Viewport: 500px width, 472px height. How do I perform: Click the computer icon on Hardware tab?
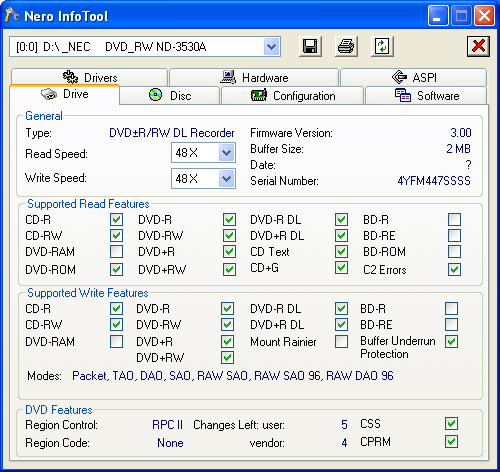pos(228,77)
